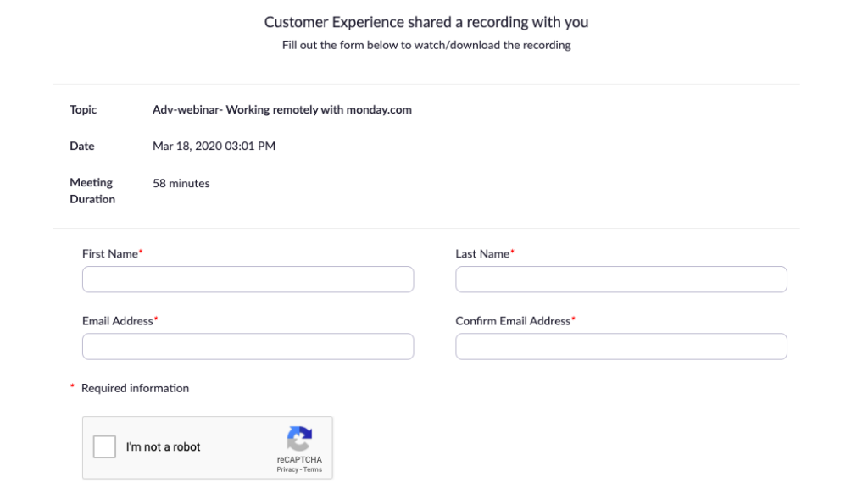
Task: Click the recording date Mar 18, 2020
Action: pyautogui.click(x=214, y=146)
